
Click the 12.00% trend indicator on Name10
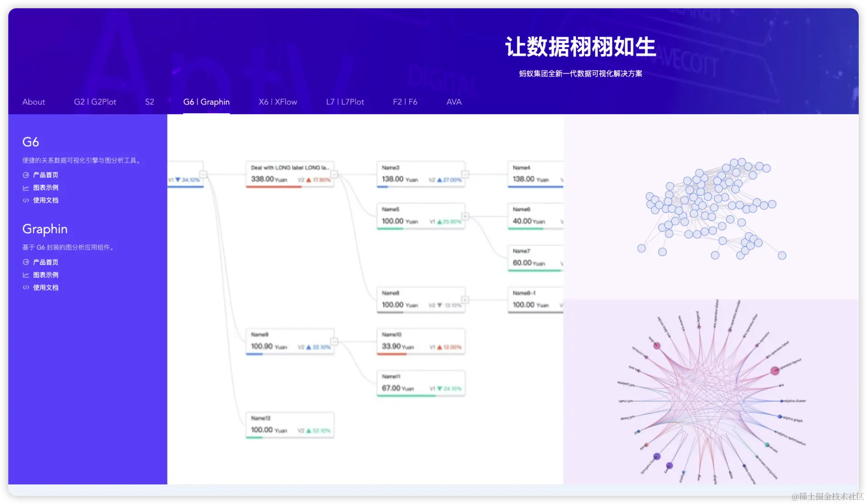click(449, 347)
